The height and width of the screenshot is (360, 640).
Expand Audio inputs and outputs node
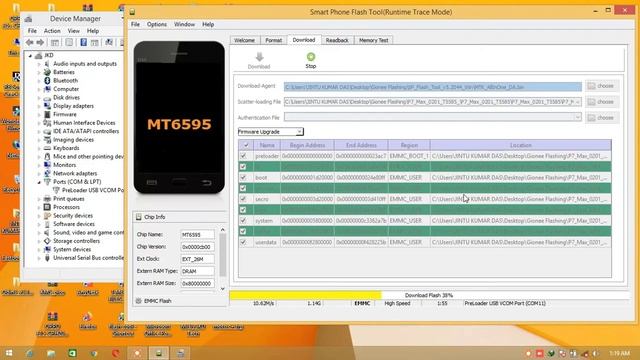coord(39,64)
